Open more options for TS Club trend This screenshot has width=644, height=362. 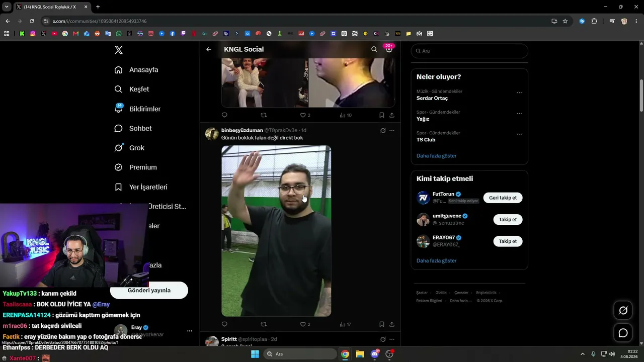(x=519, y=134)
